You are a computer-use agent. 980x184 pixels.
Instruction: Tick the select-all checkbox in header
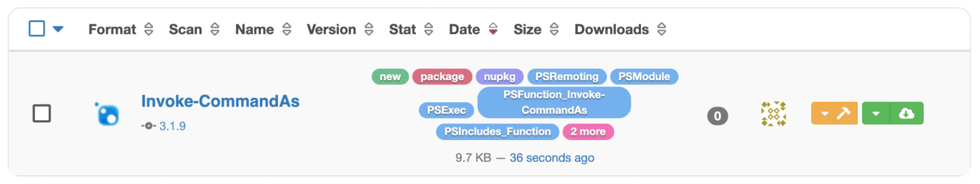coord(37,29)
